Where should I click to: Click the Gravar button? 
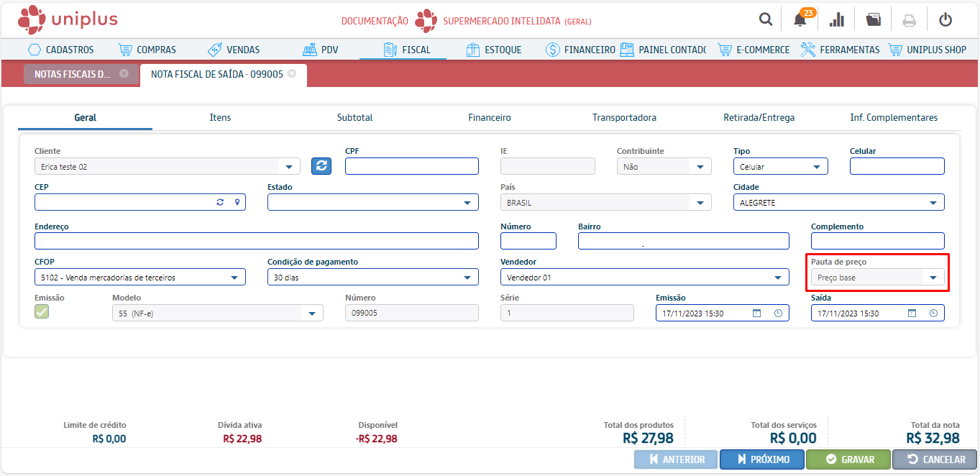[848, 459]
